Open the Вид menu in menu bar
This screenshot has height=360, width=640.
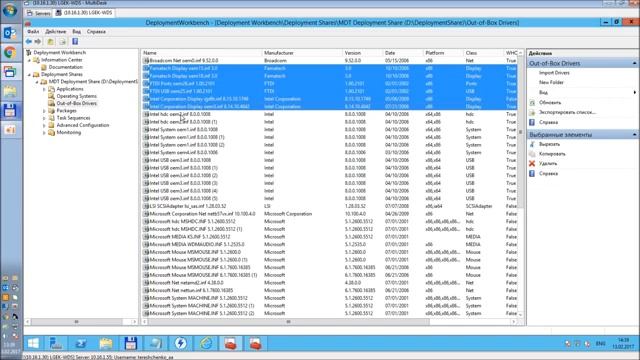pyautogui.click(x=76, y=31)
